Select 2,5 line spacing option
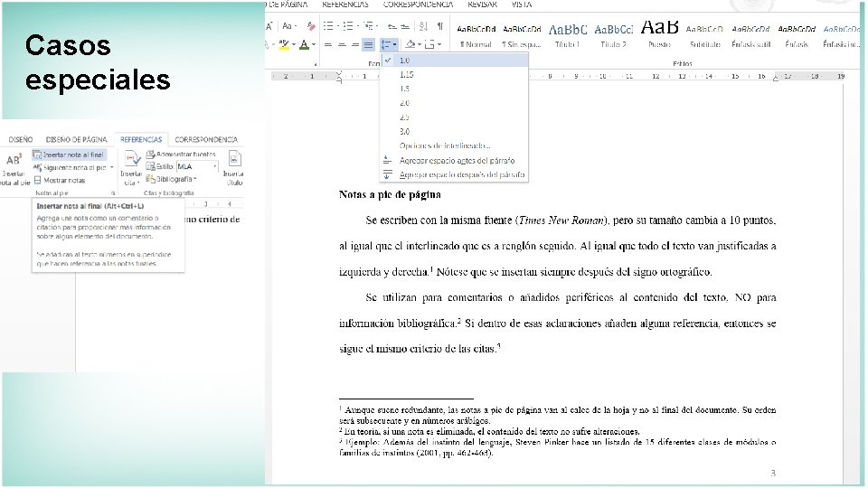The width and height of the screenshot is (868, 488). (x=454, y=117)
